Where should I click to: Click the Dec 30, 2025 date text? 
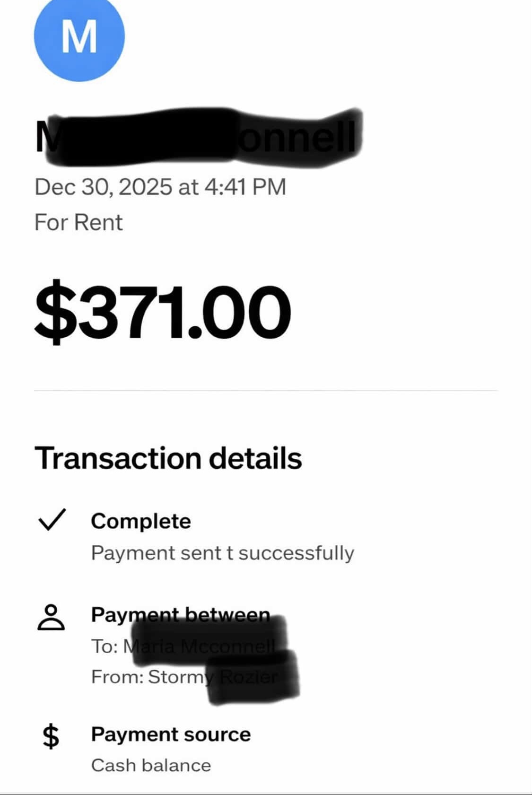point(103,187)
